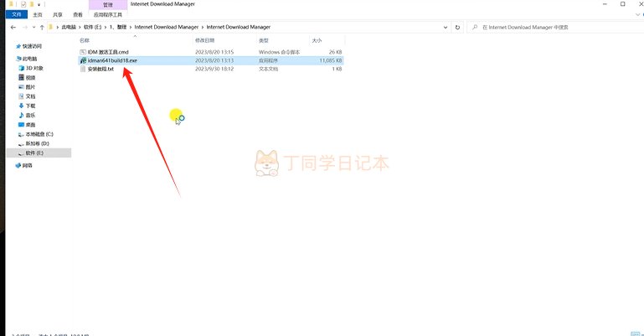Image resolution: width=644 pixels, height=336 pixels.
Task: Click the 此电脑 breadcrumb in address bar
Action: click(69, 27)
